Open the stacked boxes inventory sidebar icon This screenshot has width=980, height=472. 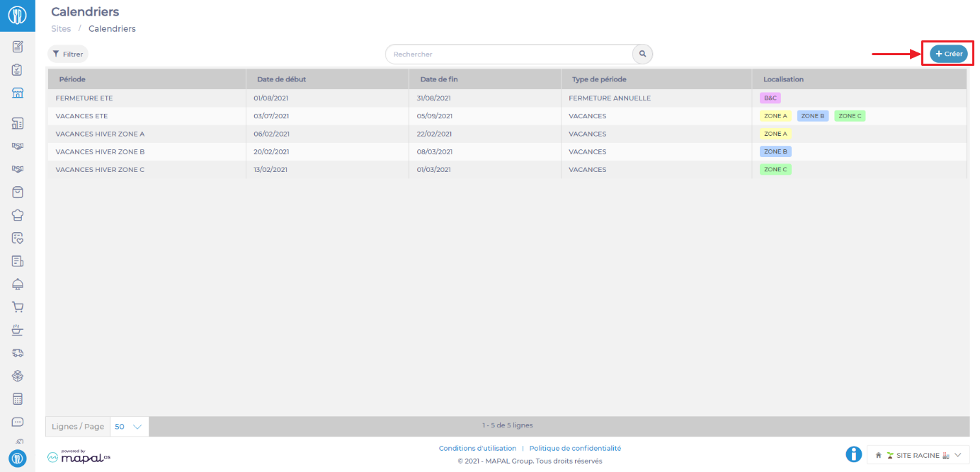pos(18,376)
